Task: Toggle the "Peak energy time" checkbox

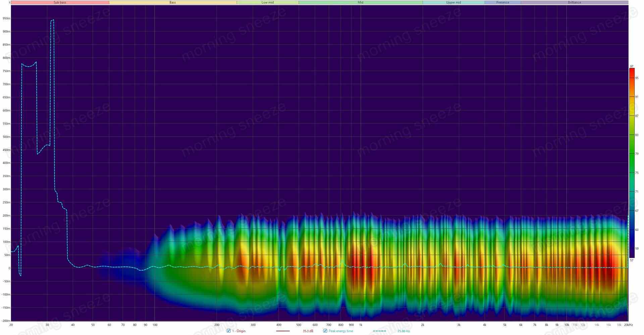Action: [x=325, y=331]
